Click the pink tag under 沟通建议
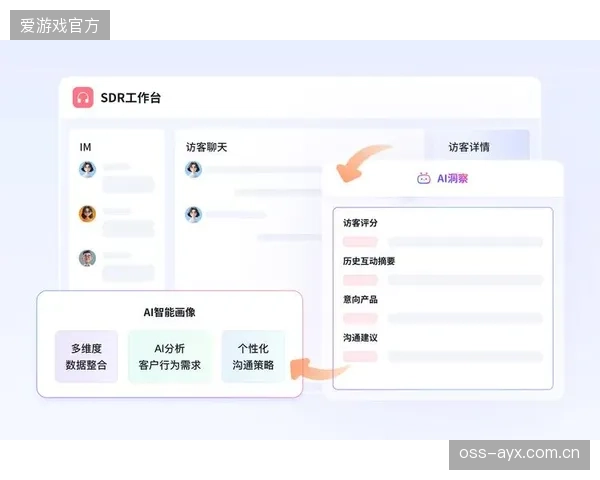This screenshot has height=480, width=600. (360, 356)
